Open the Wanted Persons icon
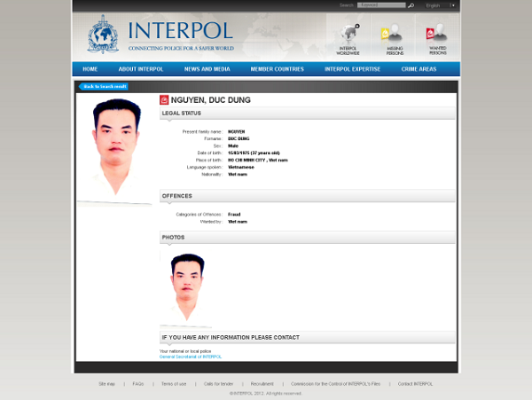 tap(437, 37)
